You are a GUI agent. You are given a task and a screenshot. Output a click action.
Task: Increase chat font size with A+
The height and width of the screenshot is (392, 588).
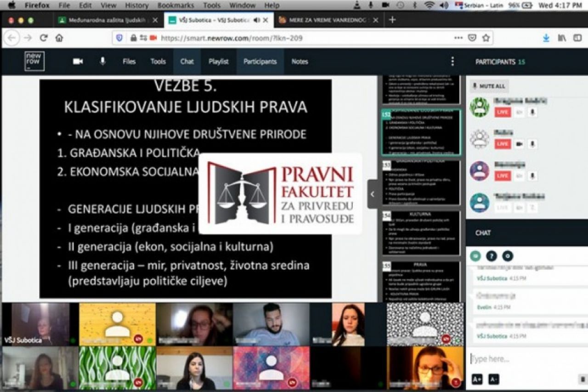click(x=477, y=379)
